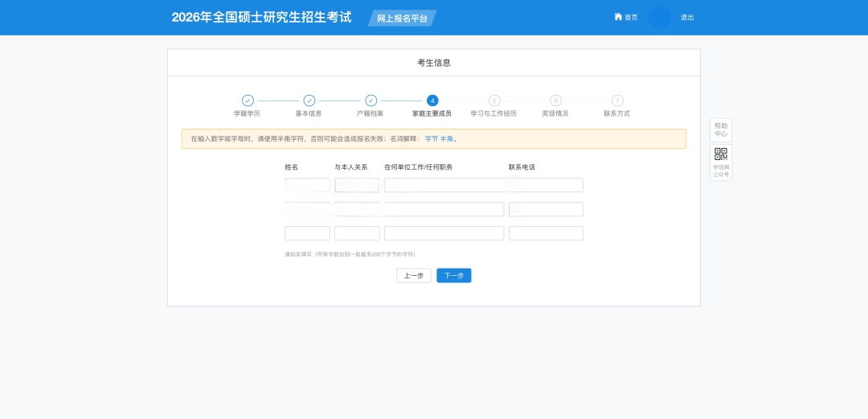This screenshot has width=868, height=419.
Task: Click the 退出 logout link
Action: coord(687,17)
